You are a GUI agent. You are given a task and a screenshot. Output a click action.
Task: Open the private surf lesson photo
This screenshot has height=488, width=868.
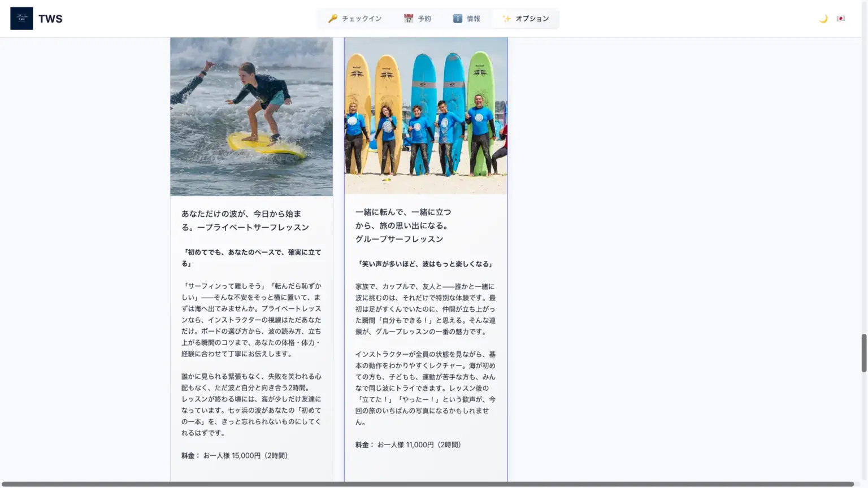[251, 116]
